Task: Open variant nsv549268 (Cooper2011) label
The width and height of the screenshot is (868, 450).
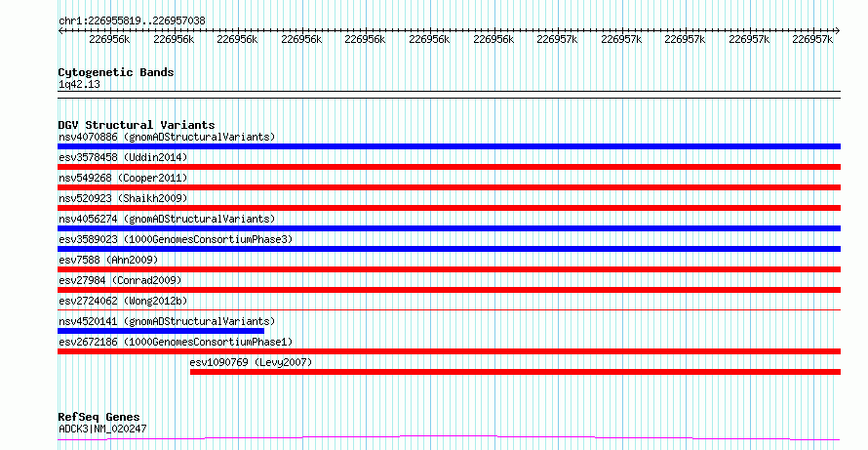Action: coord(123,178)
